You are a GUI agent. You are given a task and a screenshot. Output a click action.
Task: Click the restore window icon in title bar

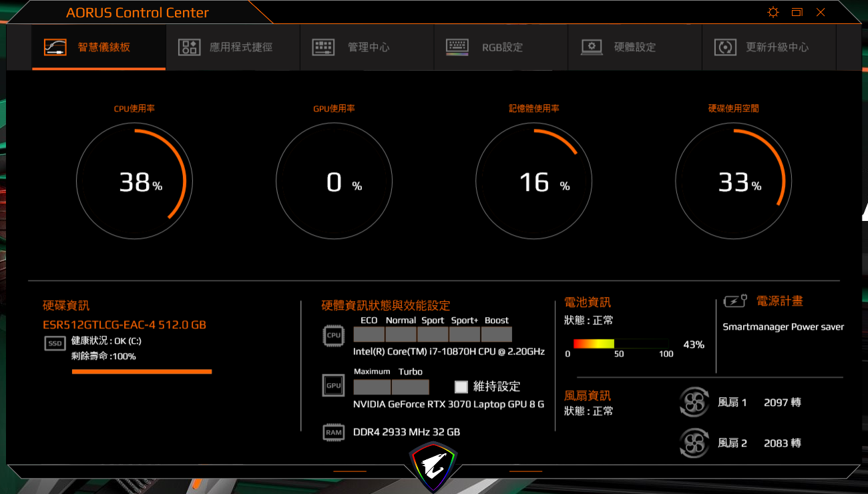coord(797,12)
